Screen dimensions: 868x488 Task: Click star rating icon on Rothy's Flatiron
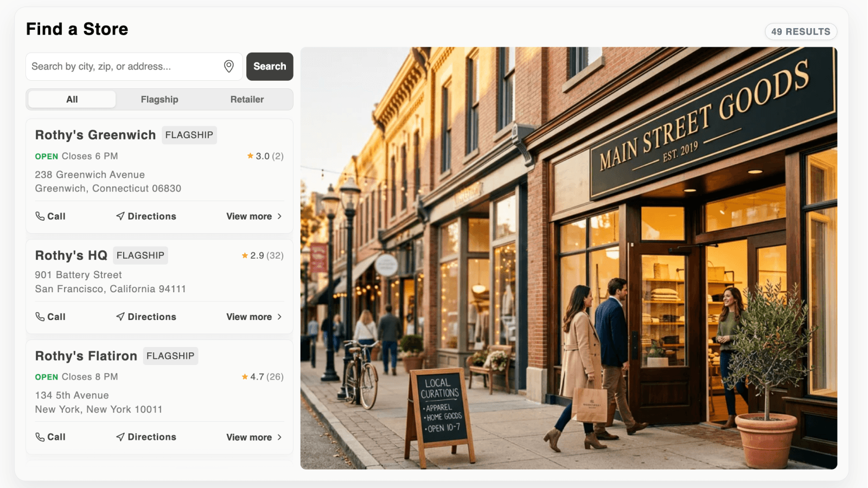coord(245,376)
